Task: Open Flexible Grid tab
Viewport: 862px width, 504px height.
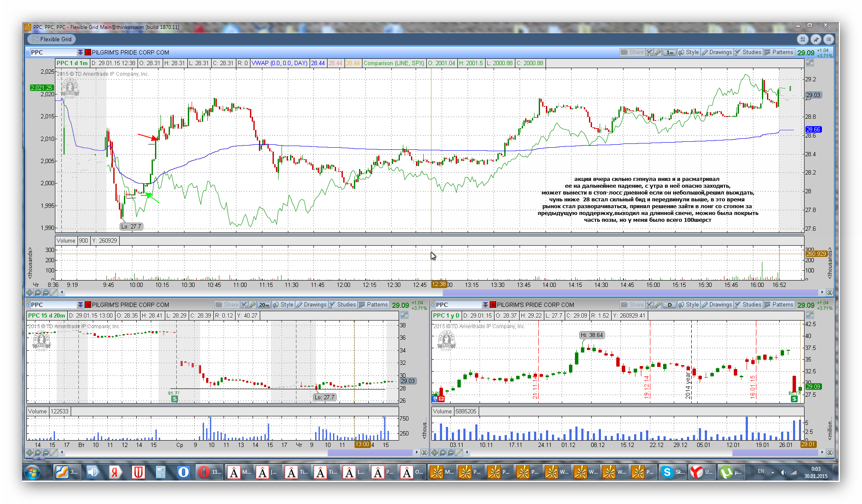Action: pyautogui.click(x=52, y=39)
